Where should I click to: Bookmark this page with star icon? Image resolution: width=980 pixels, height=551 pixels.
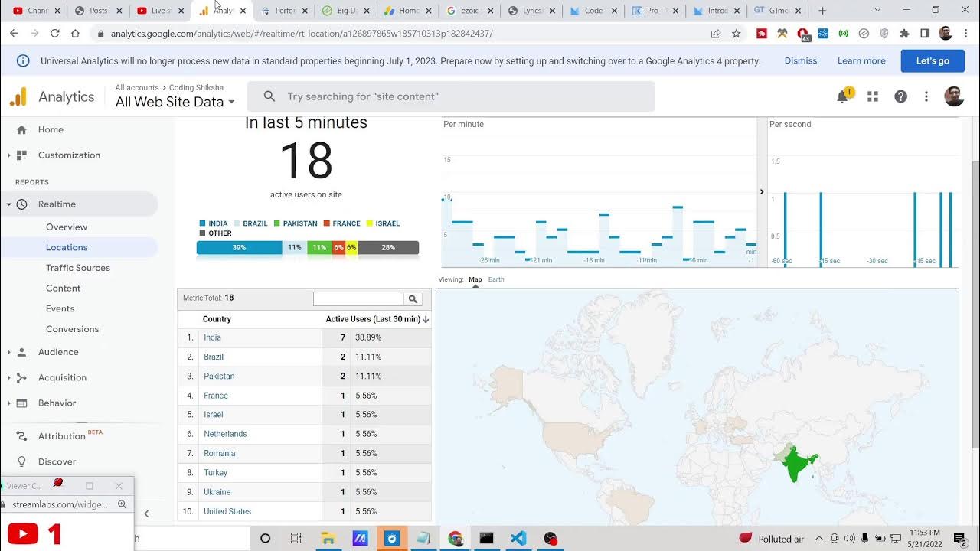pos(736,34)
